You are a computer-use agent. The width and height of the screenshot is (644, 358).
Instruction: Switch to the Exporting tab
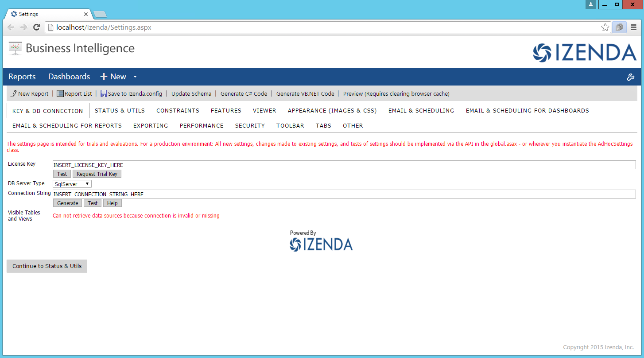coord(151,126)
